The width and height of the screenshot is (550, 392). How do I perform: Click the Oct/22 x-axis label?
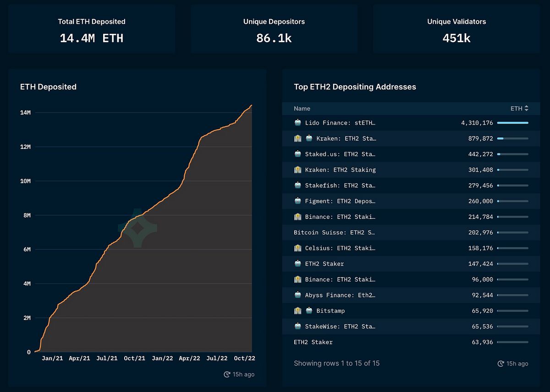point(244,358)
